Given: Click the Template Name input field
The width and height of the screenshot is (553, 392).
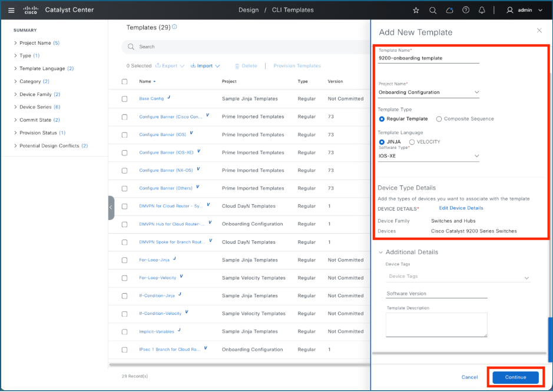Looking at the screenshot, I should click(429, 58).
